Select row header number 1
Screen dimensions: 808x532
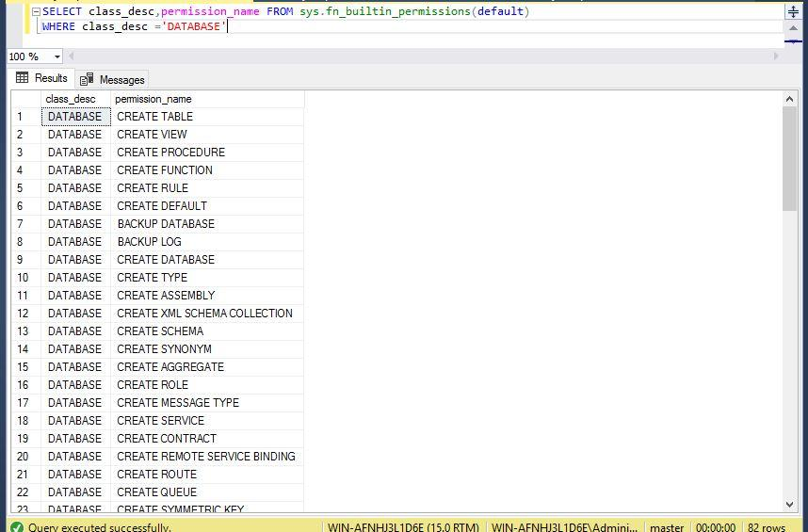[x=26, y=117]
